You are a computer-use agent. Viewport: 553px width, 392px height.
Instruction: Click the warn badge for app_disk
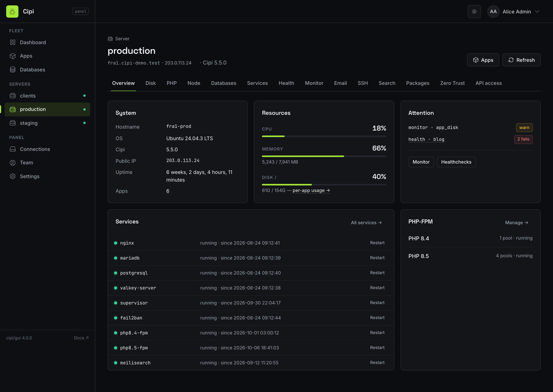[x=524, y=127]
